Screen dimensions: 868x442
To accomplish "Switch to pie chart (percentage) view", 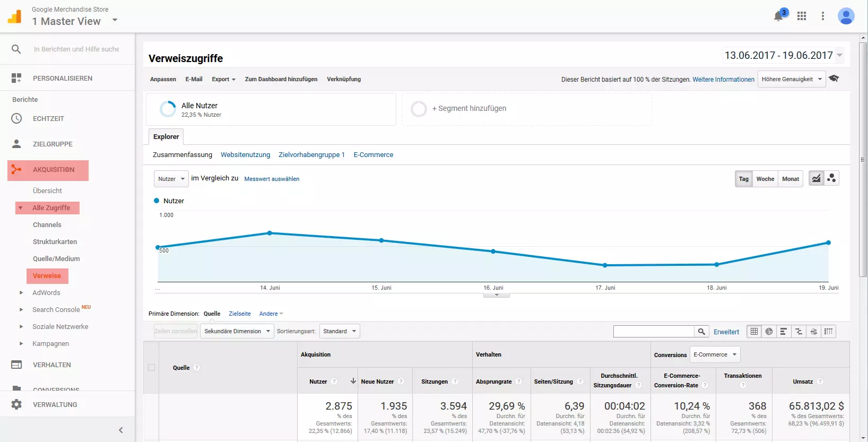I will point(769,332).
